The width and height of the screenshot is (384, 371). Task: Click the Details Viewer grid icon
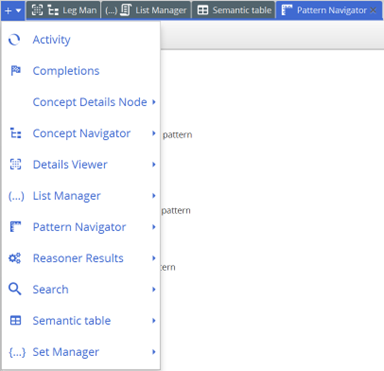(15, 164)
